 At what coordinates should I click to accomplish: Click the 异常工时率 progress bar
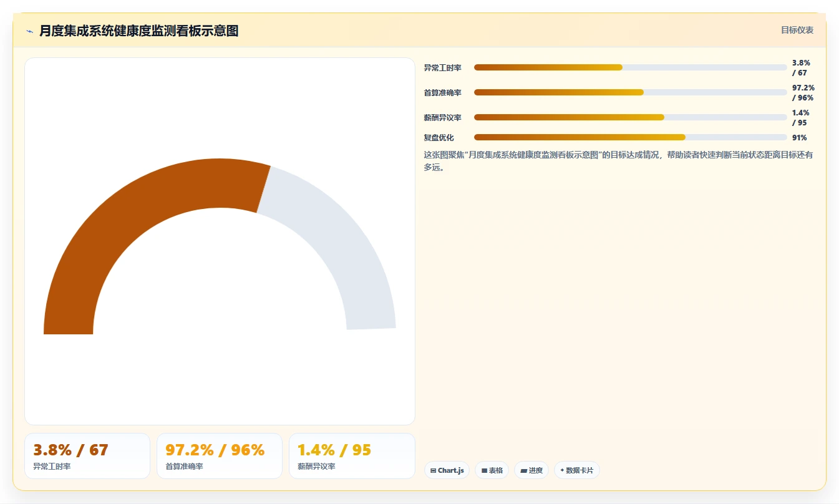coord(630,67)
